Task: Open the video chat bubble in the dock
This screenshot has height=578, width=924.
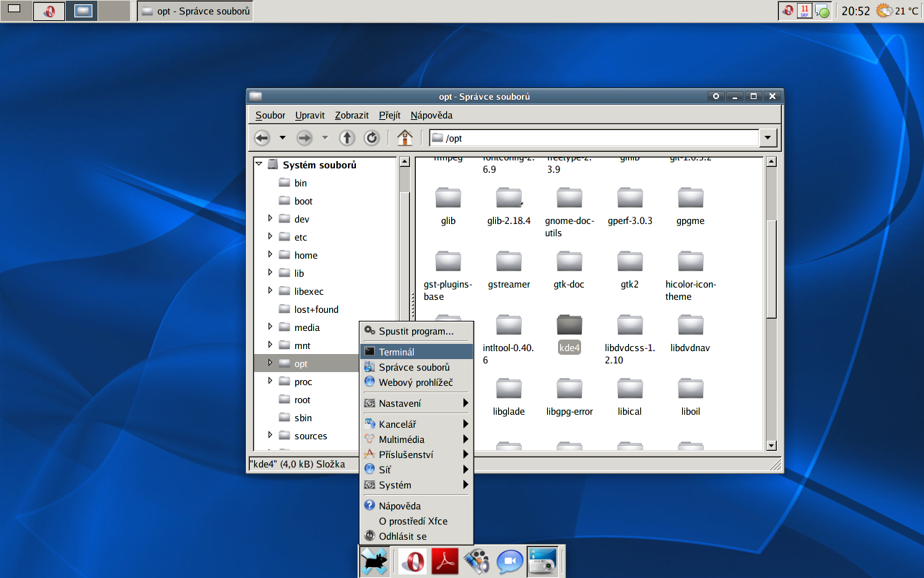Action: (x=510, y=561)
